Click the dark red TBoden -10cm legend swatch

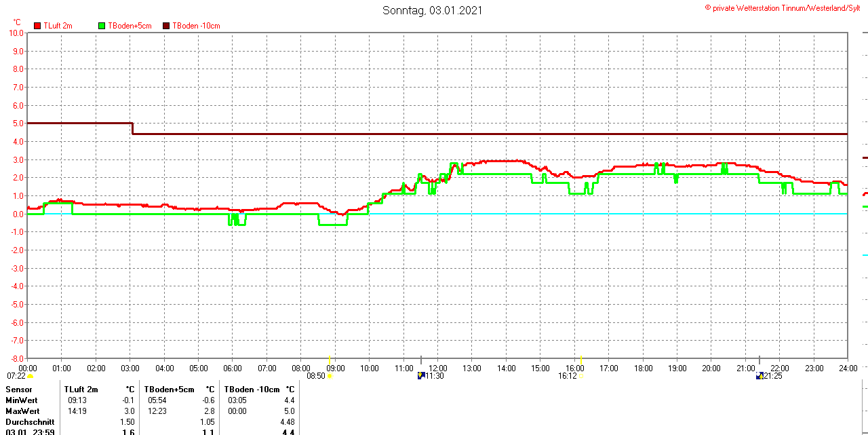point(167,26)
